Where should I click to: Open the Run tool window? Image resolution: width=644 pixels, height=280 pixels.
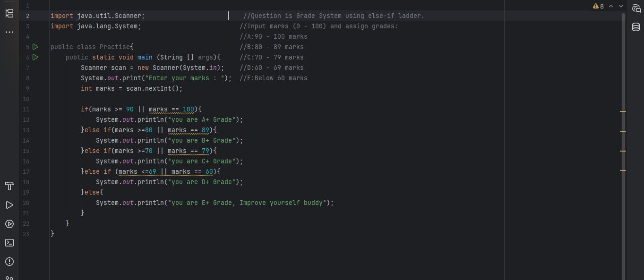9,205
